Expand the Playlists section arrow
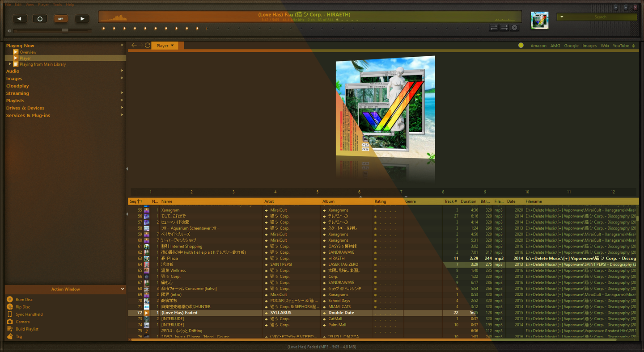 (122, 101)
